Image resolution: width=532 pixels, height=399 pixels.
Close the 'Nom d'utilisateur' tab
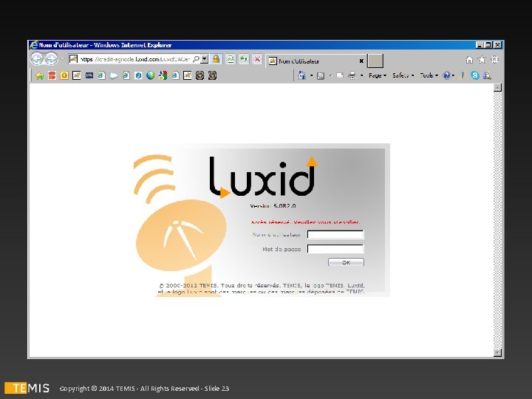click(361, 61)
